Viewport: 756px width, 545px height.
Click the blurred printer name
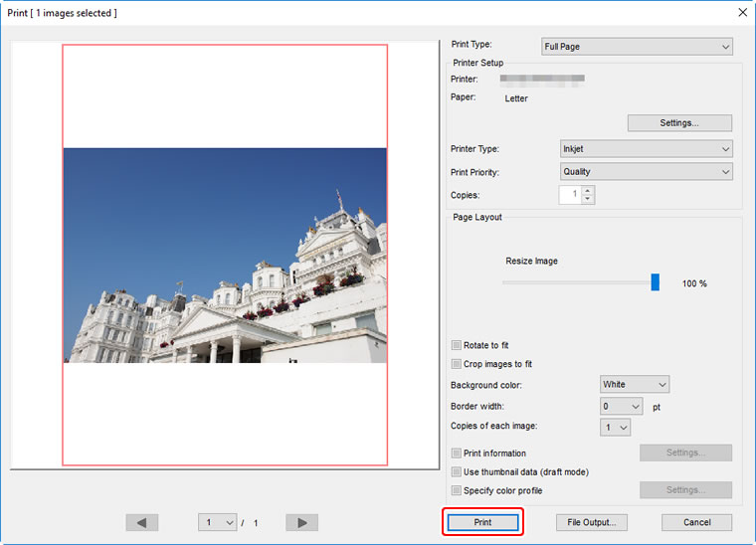tap(542, 80)
